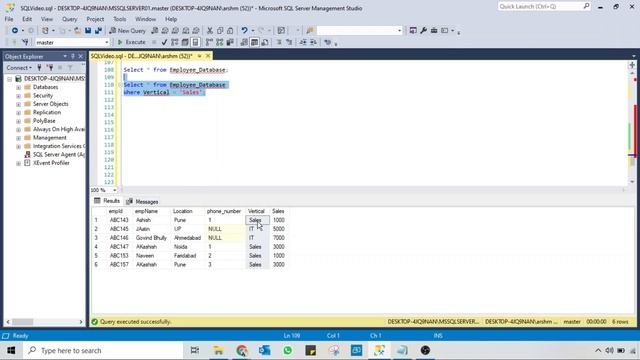Click the Copy icon in toolbar
This screenshot has width=640, height=360.
coord(220,31)
